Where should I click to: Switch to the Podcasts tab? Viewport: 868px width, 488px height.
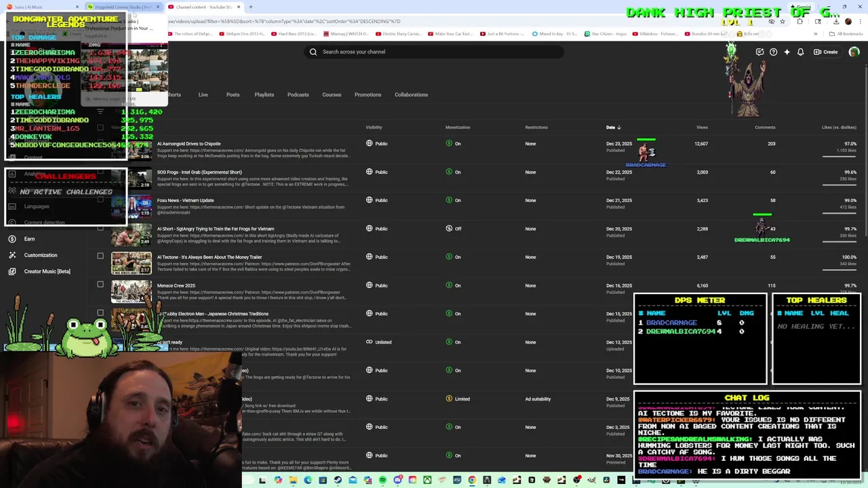click(298, 95)
